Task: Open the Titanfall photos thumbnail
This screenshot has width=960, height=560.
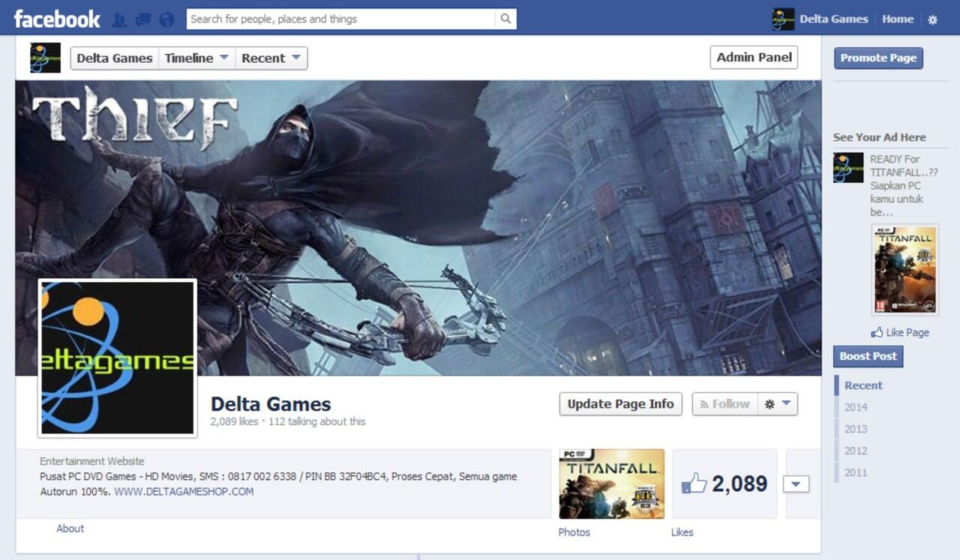Action: (611, 484)
